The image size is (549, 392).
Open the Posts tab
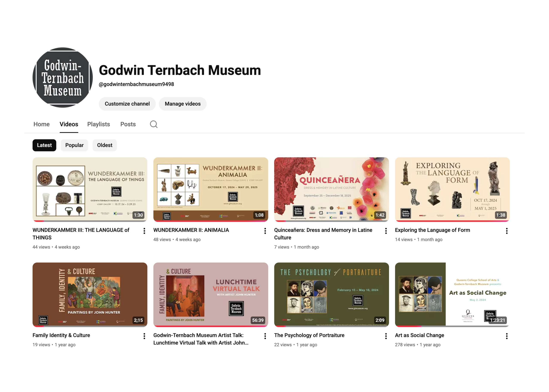[x=128, y=124]
